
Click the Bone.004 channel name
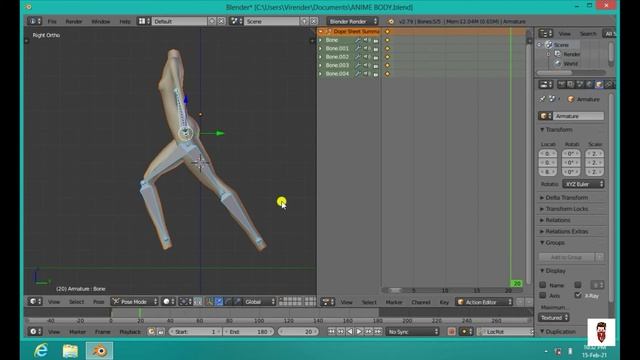coord(337,74)
